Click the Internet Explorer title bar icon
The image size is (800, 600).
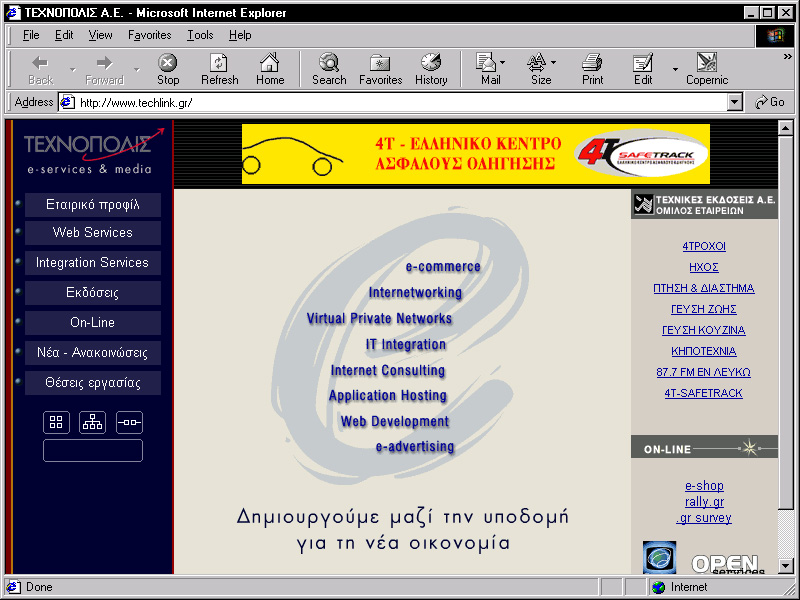coord(13,13)
